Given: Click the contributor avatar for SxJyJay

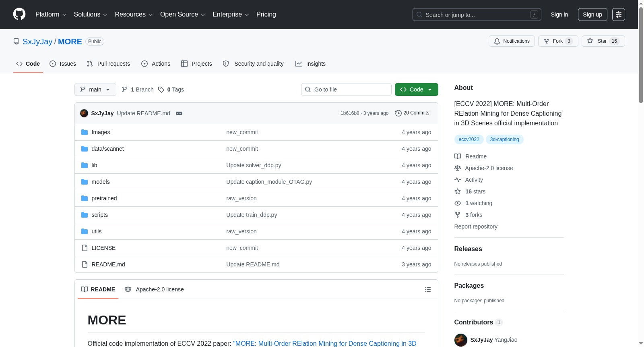Looking at the screenshot, I should coord(461,340).
